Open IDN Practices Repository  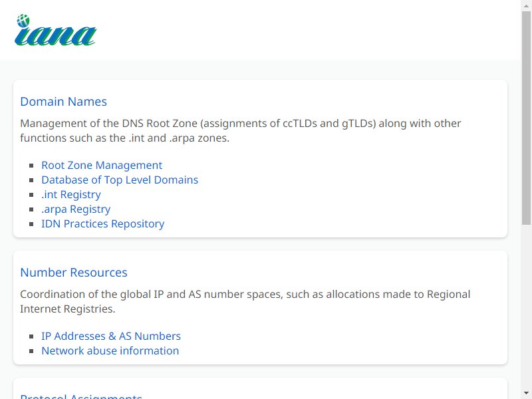point(103,223)
